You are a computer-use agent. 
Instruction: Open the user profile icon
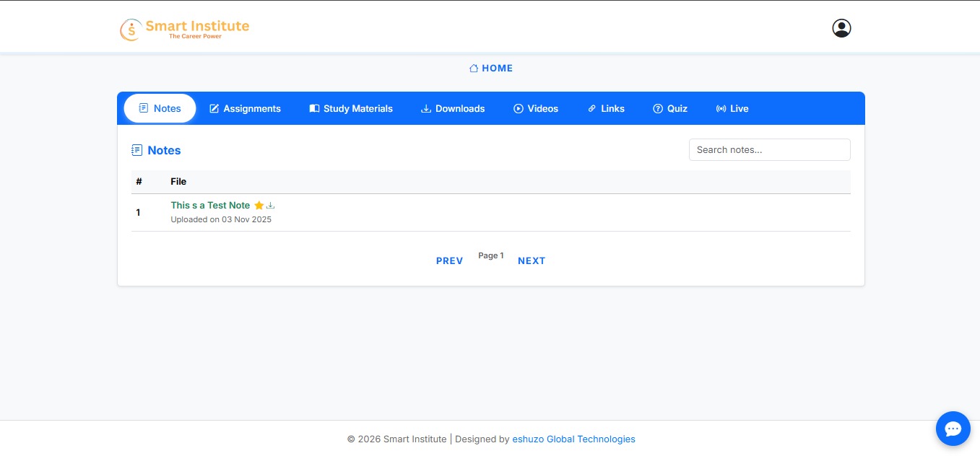pos(841,28)
